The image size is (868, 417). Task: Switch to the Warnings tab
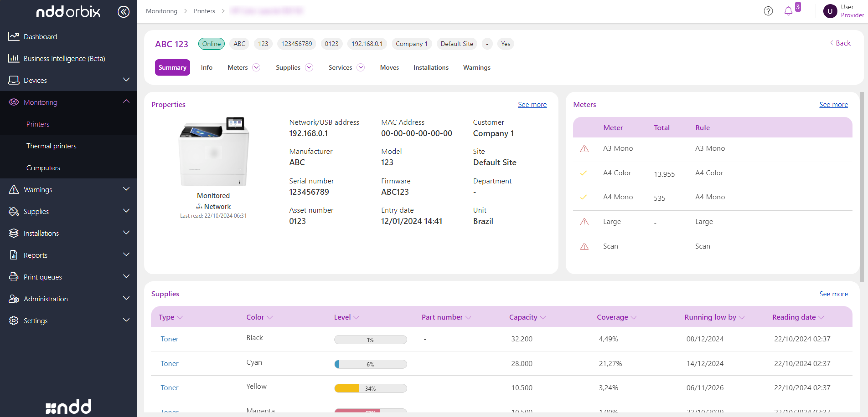(x=476, y=67)
